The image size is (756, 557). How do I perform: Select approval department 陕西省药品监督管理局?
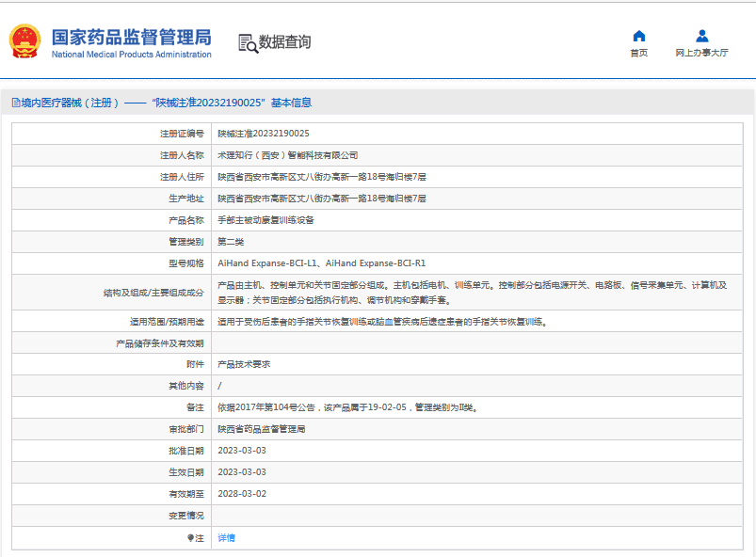click(x=261, y=429)
